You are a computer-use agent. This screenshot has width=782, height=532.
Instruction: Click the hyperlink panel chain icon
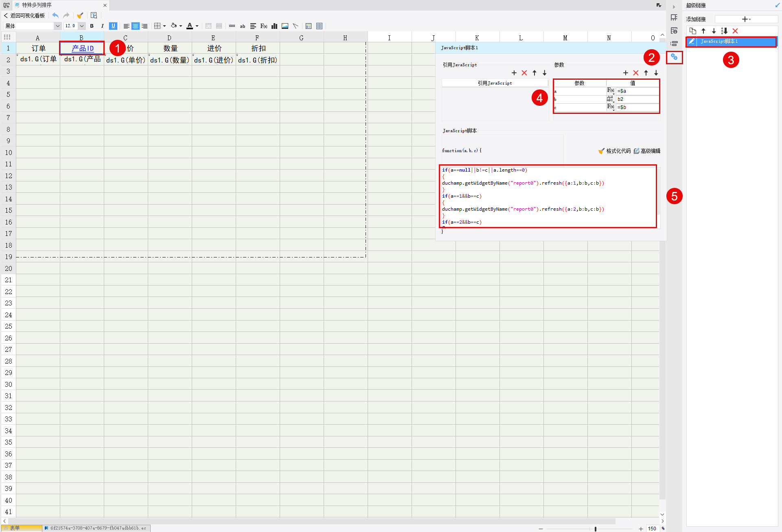click(674, 57)
